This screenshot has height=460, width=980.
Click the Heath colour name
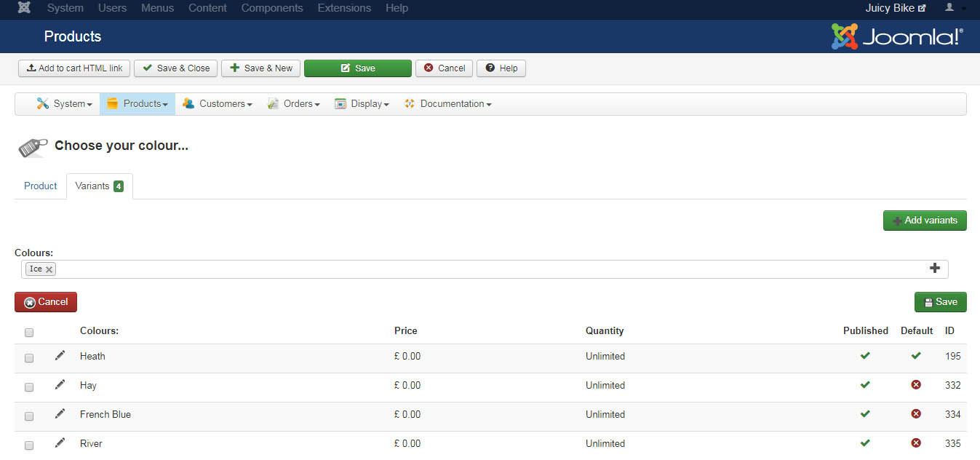point(92,356)
